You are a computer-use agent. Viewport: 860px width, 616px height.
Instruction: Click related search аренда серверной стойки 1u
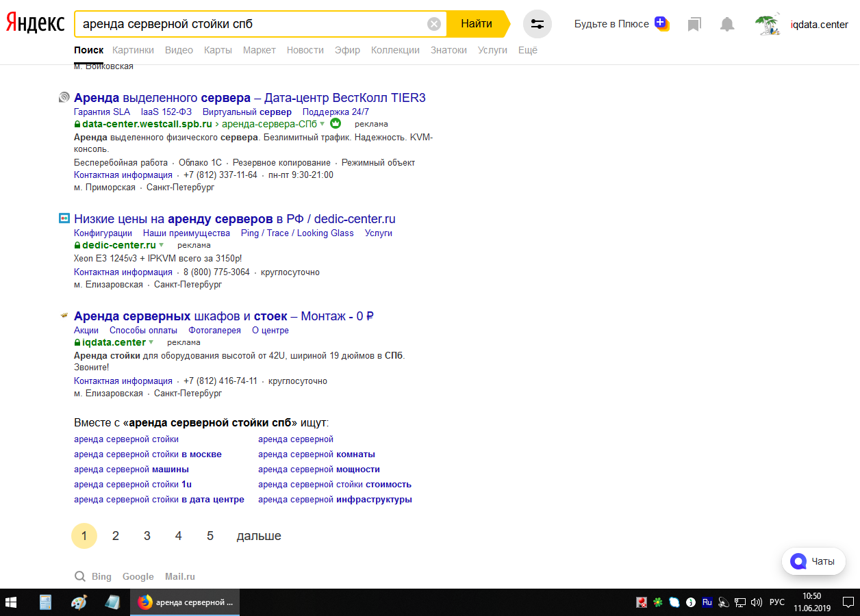[x=133, y=484]
